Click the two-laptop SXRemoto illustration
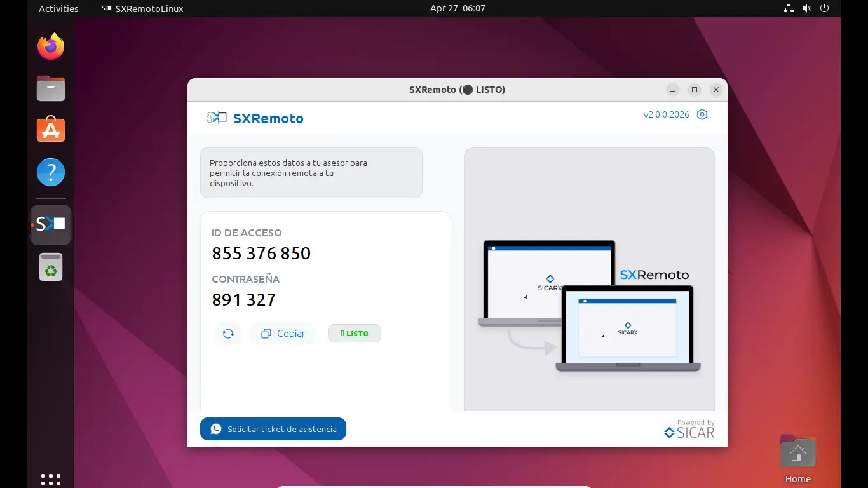Viewport: 868px width, 488px height. point(589,306)
